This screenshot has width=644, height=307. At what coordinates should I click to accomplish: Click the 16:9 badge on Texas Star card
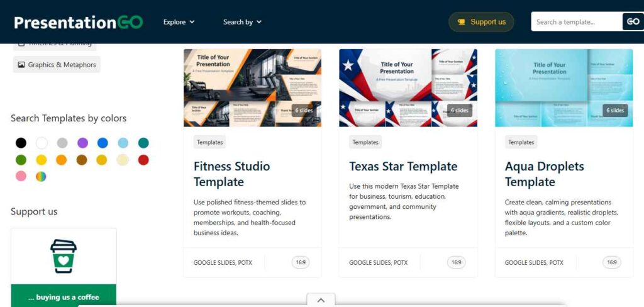457,262
